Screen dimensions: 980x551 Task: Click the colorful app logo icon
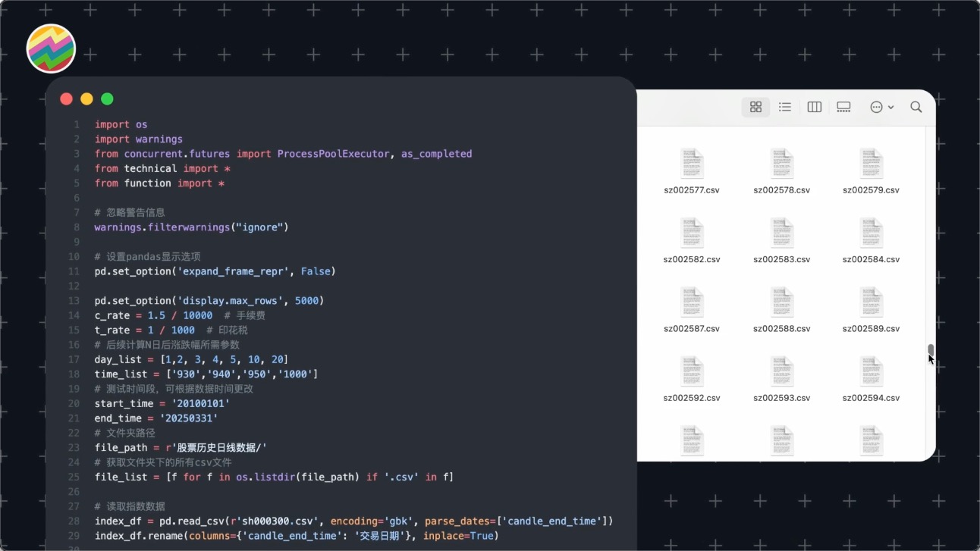click(51, 49)
